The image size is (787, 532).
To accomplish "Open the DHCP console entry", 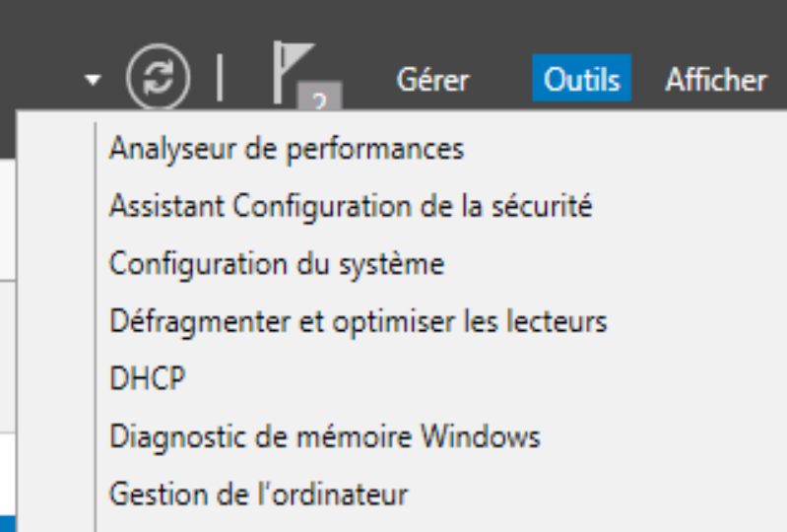I will pos(147,378).
